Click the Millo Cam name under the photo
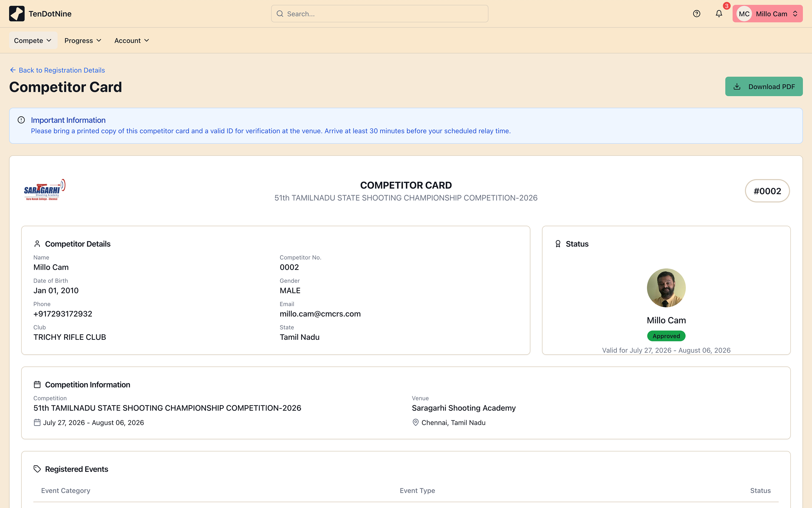 (x=666, y=320)
